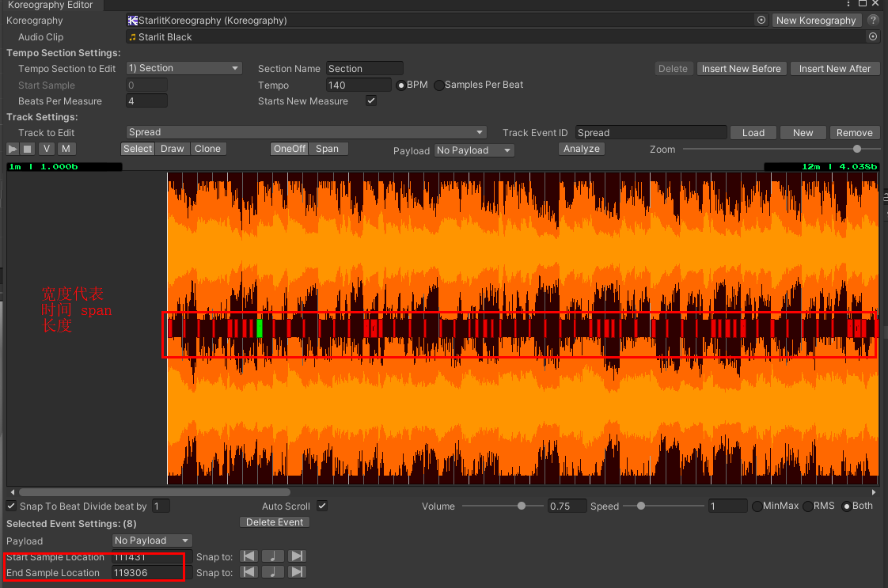888x588 pixels.
Task: Click the Speed value field
Action: [727, 506]
